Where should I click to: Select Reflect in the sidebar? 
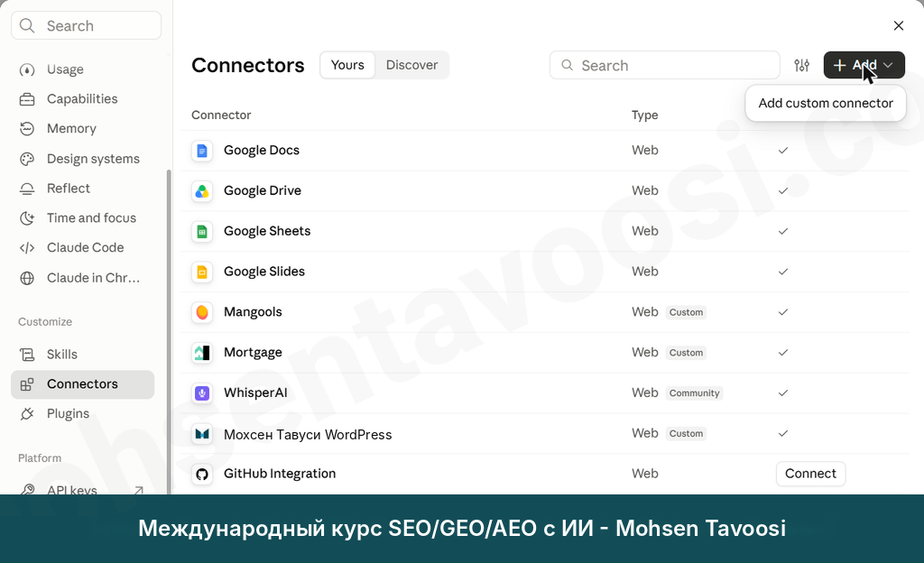[x=82, y=189]
